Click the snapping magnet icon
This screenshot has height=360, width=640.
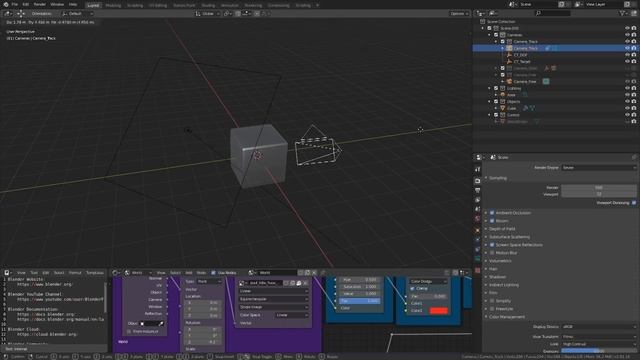pos(238,13)
